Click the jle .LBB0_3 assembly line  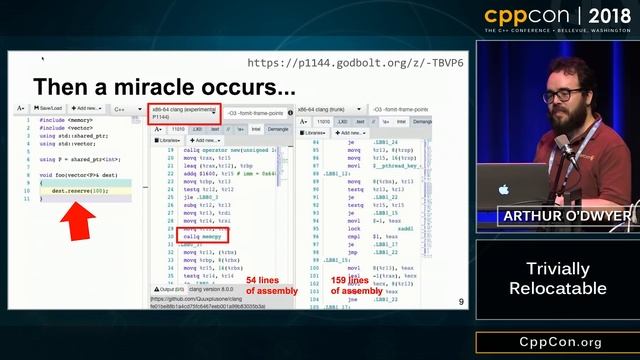(x=201, y=197)
